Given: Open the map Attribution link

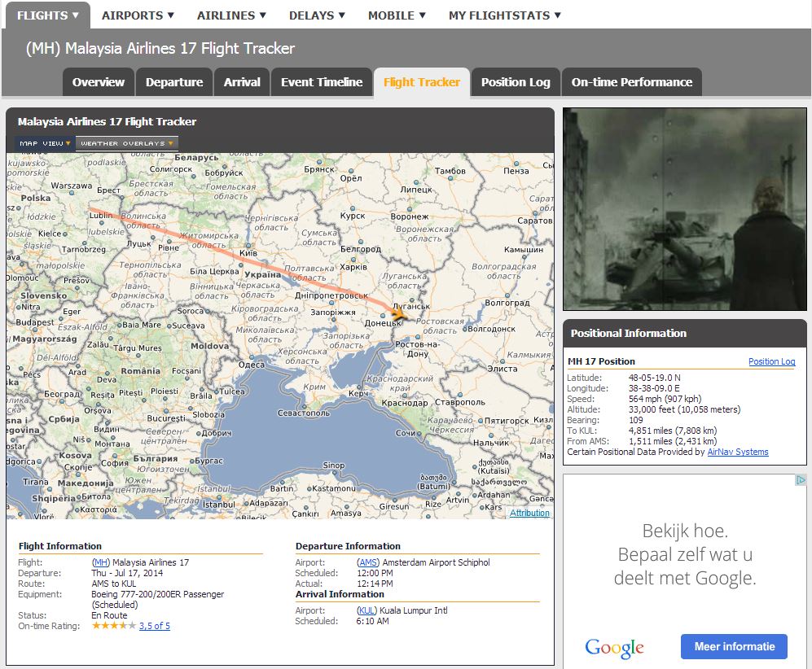Looking at the screenshot, I should click(x=529, y=513).
